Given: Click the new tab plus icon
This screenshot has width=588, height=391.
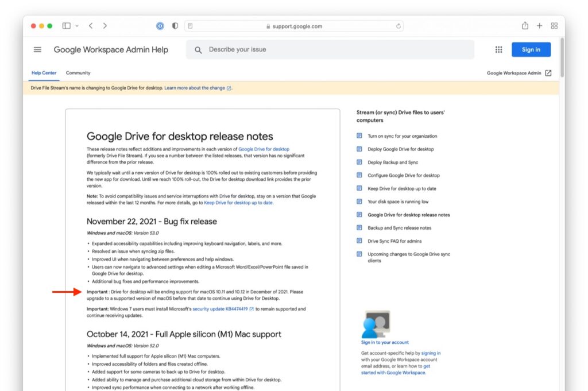Looking at the screenshot, I should pos(539,25).
